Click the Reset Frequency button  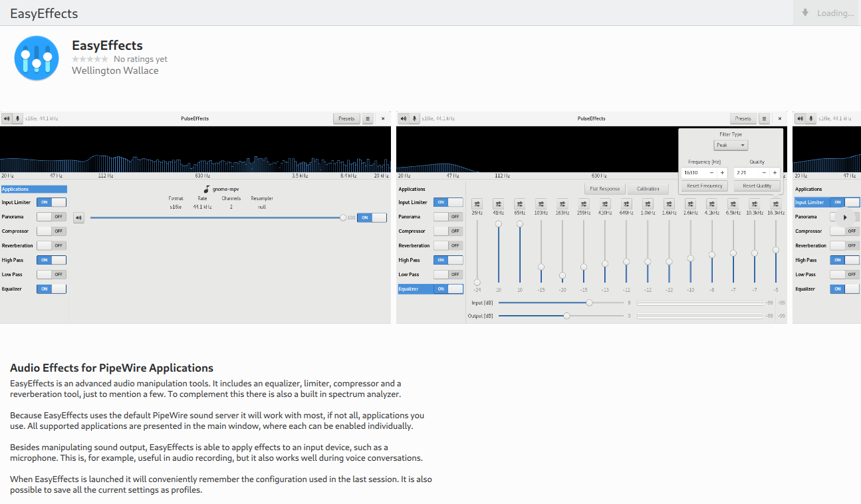[x=703, y=186]
